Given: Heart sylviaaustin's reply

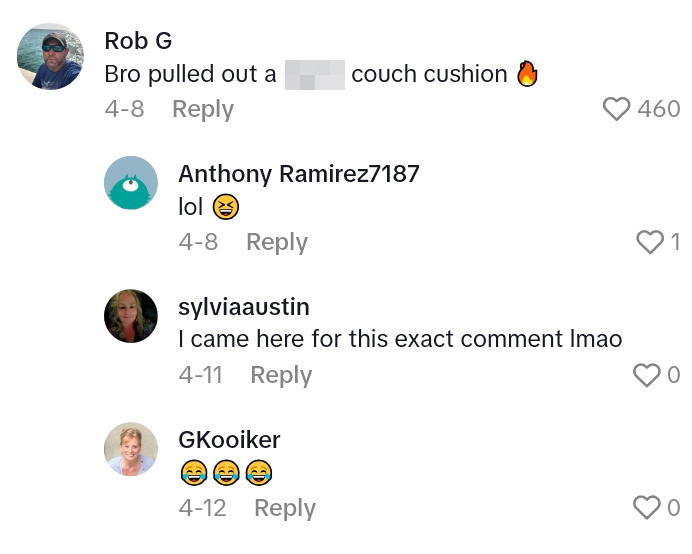Looking at the screenshot, I should 647,375.
